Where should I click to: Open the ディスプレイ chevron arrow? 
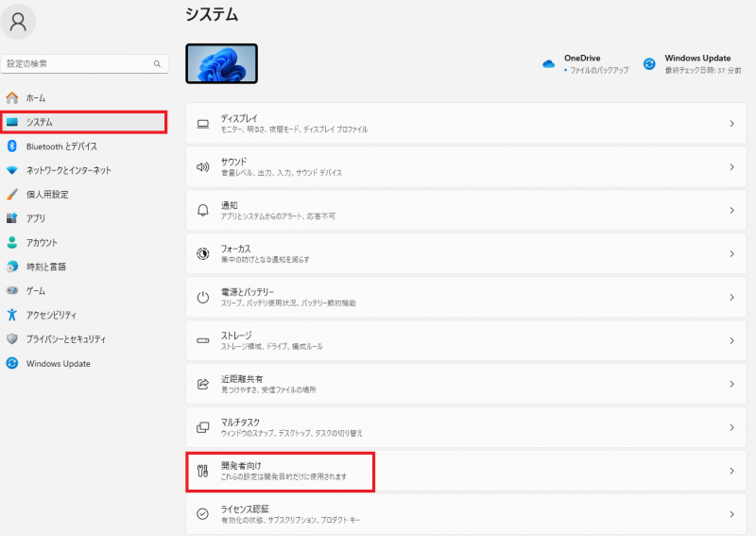click(x=731, y=124)
